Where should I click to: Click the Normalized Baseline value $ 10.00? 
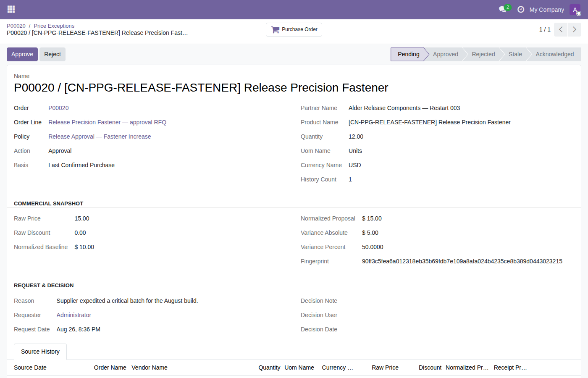tap(84, 247)
